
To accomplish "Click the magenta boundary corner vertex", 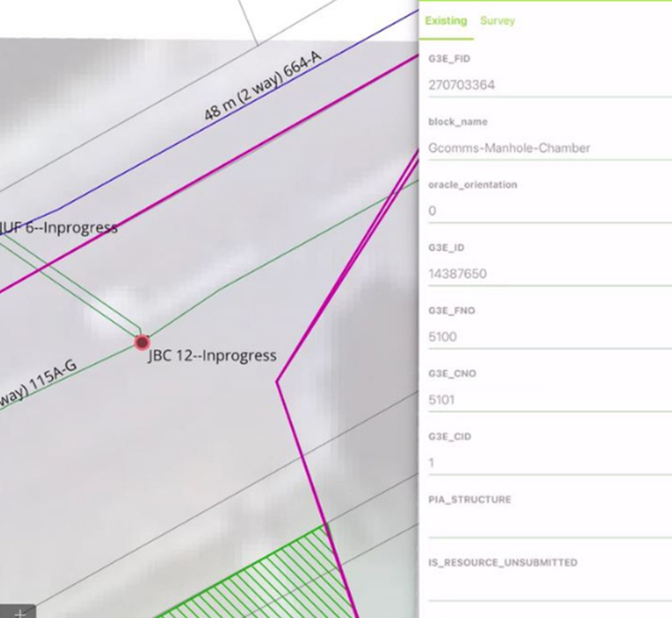I will 277,382.
